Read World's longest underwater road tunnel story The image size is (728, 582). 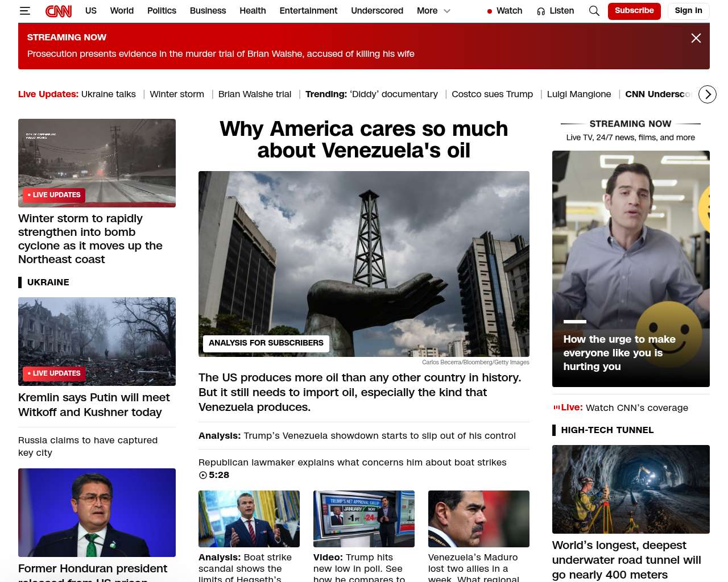pos(627,560)
